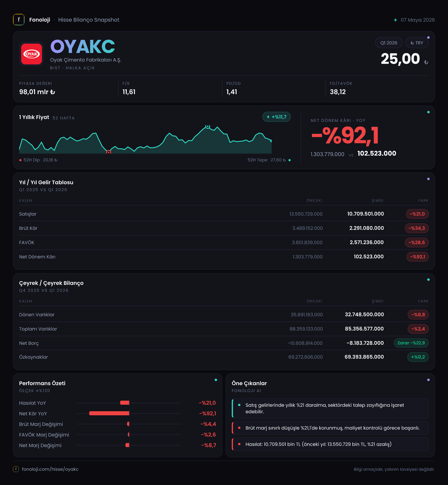The height and width of the screenshot is (485, 448).
Task: Click the Dönen Varlıklar value 32.748.500.000
Action: [364, 315]
